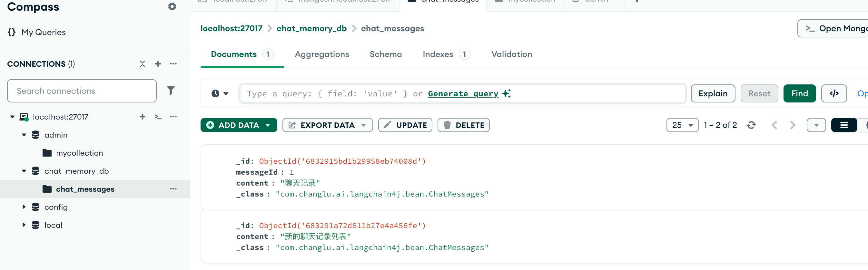Click the Reset query button
This screenshot has height=270, width=868.
tap(759, 93)
